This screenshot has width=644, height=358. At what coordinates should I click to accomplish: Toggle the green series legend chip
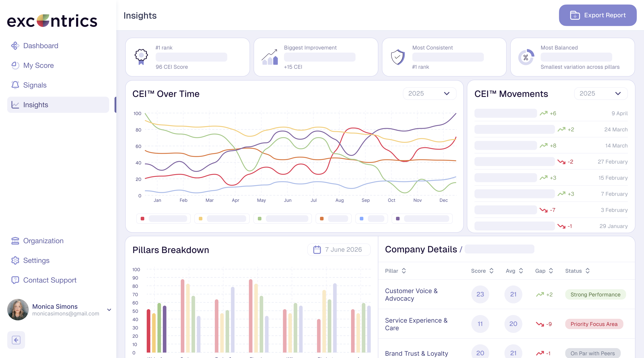point(282,219)
